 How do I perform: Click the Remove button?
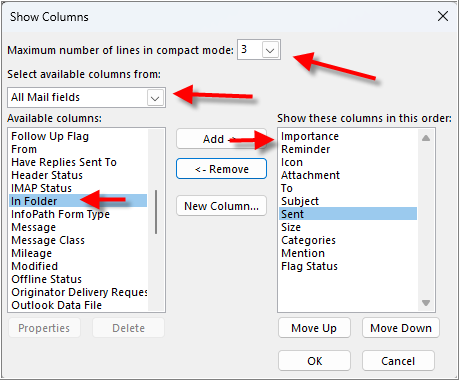coord(221,169)
